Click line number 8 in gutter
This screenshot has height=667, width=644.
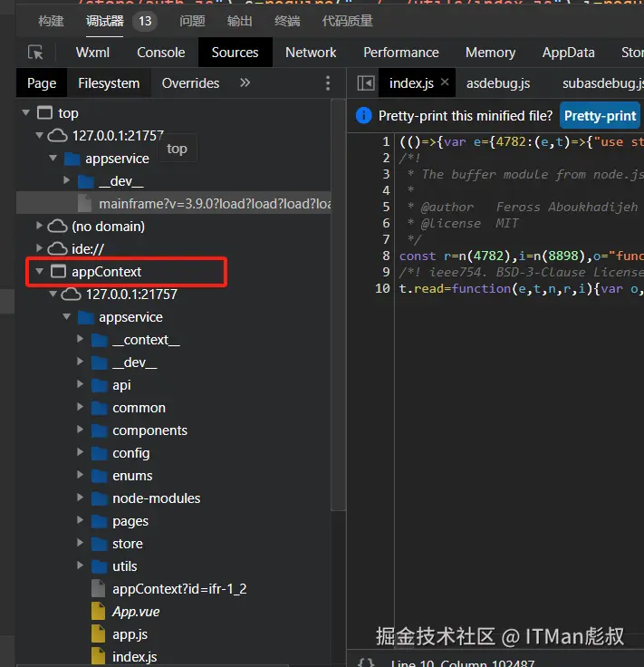pos(386,256)
